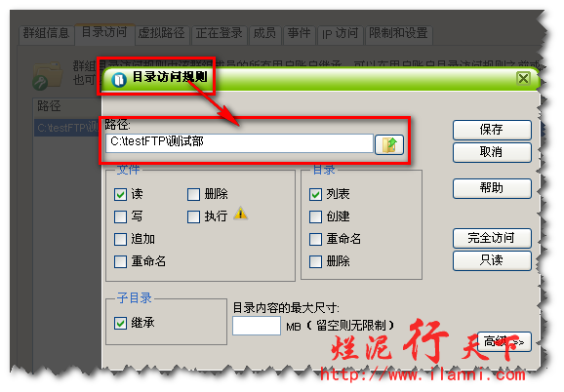
Task: Enable the 删除 file permission checkbox
Action: (193, 194)
